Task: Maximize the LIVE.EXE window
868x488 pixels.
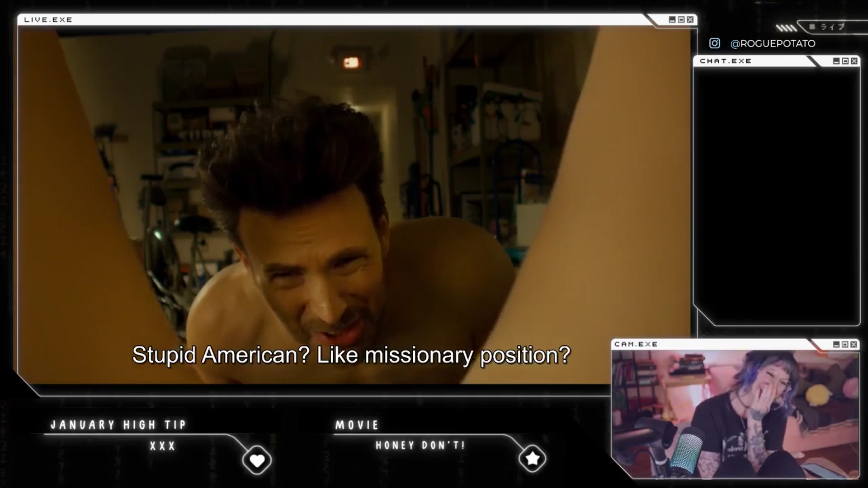Action: coord(681,19)
